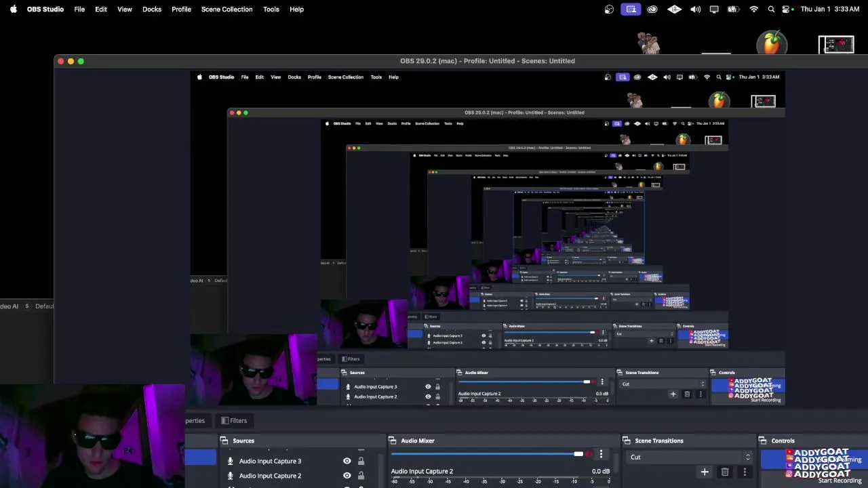868x488 pixels.
Task: Open the OBS Studio application menu
Action: click(x=45, y=9)
